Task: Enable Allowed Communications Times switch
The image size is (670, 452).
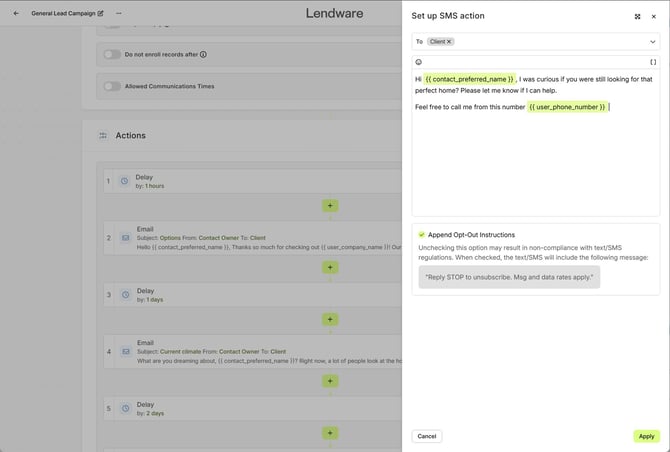Action: pyautogui.click(x=112, y=86)
